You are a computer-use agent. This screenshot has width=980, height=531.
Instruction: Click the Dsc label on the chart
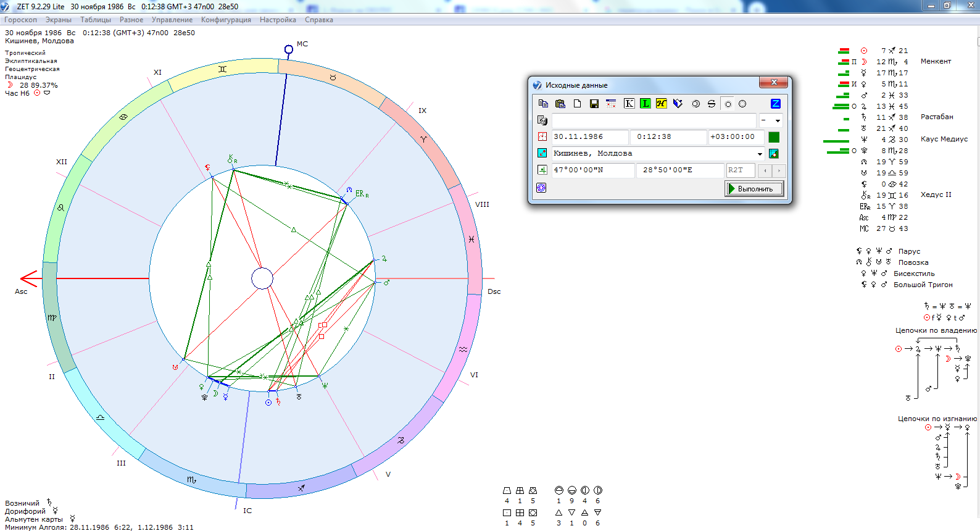494,291
